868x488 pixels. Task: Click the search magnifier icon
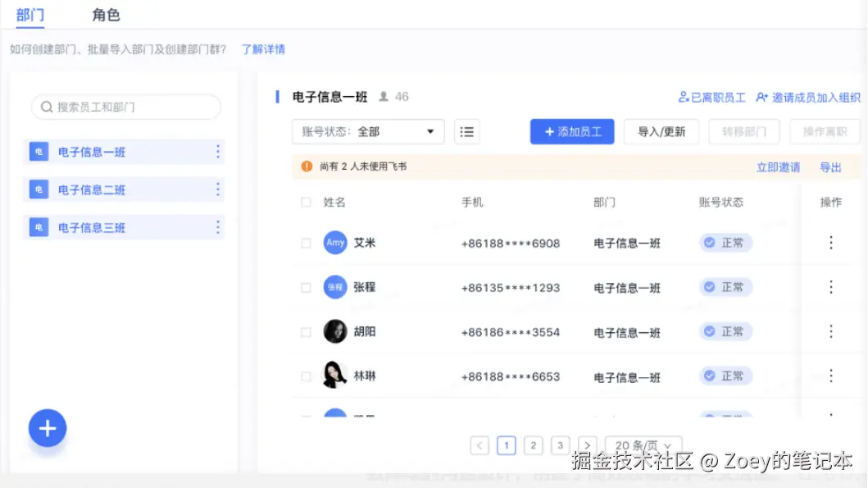pos(47,107)
